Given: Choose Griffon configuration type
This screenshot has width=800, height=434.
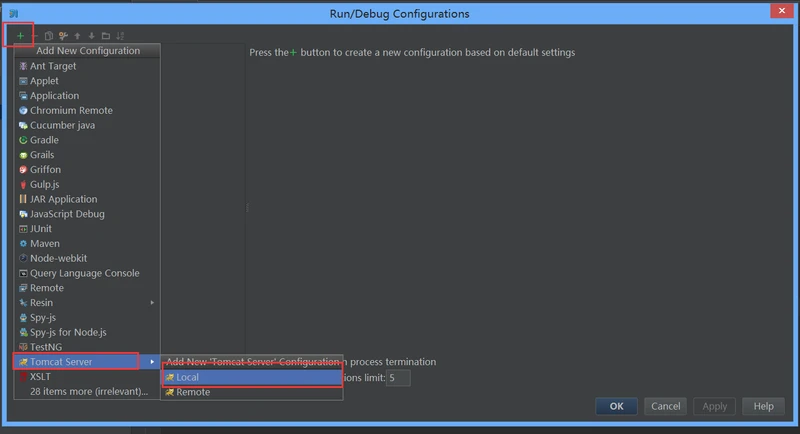Looking at the screenshot, I should pyautogui.click(x=87, y=169).
